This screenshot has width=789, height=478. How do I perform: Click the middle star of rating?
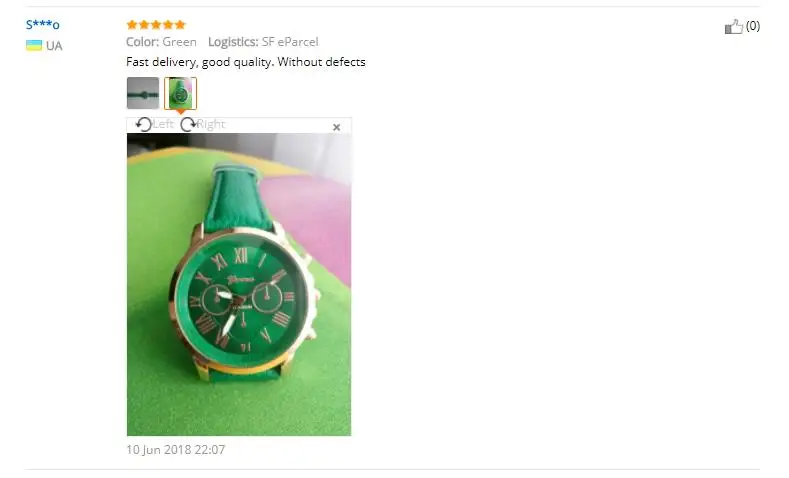pyautogui.click(x=156, y=25)
